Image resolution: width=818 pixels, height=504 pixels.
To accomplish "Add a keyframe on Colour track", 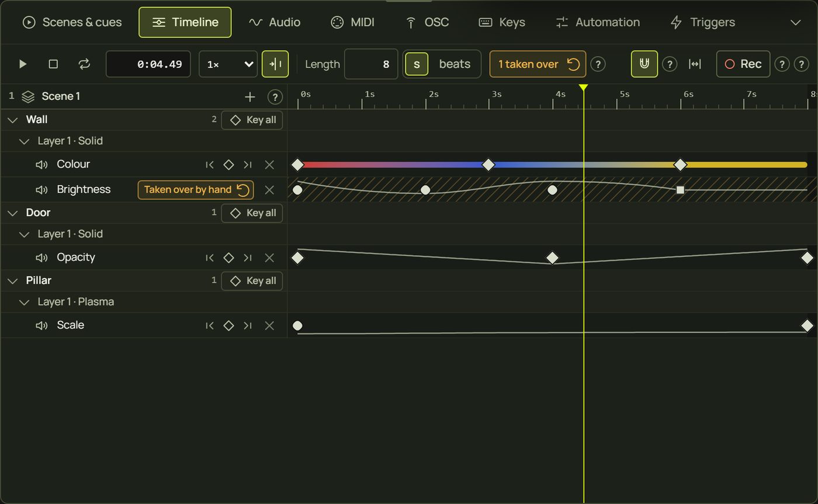I will [x=228, y=165].
